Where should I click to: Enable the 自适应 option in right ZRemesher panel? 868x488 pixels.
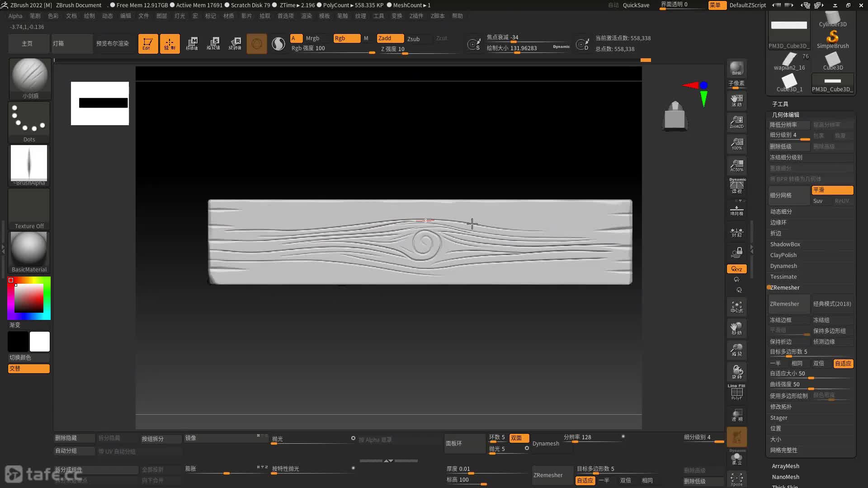click(843, 363)
